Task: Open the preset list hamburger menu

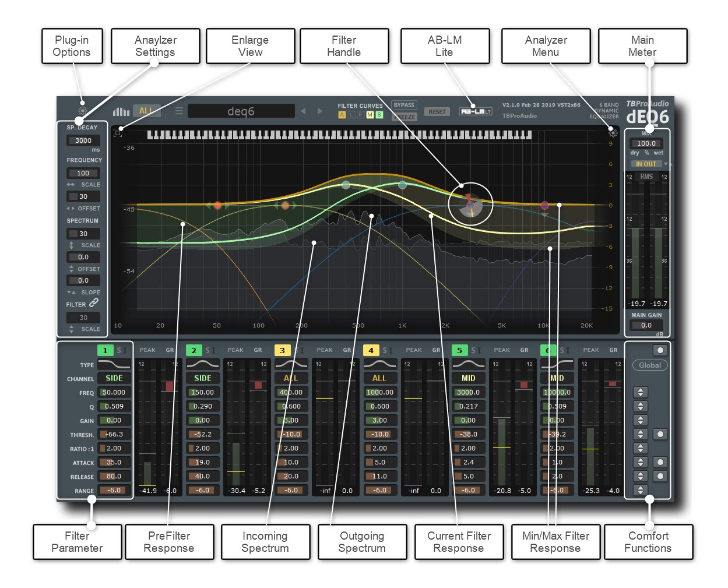Action: pyautogui.click(x=179, y=111)
